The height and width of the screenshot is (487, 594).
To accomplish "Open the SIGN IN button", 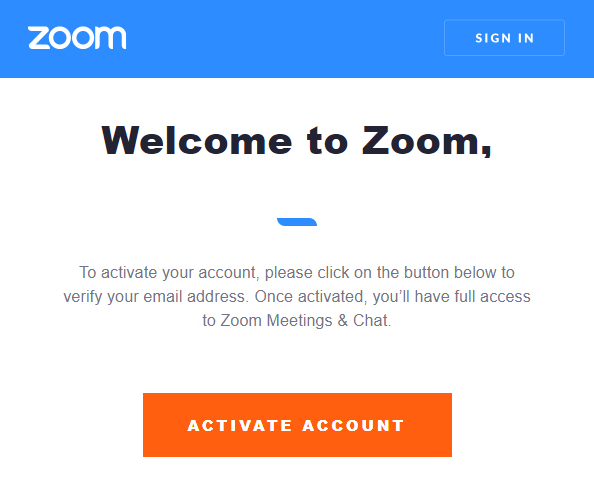I will coord(504,38).
